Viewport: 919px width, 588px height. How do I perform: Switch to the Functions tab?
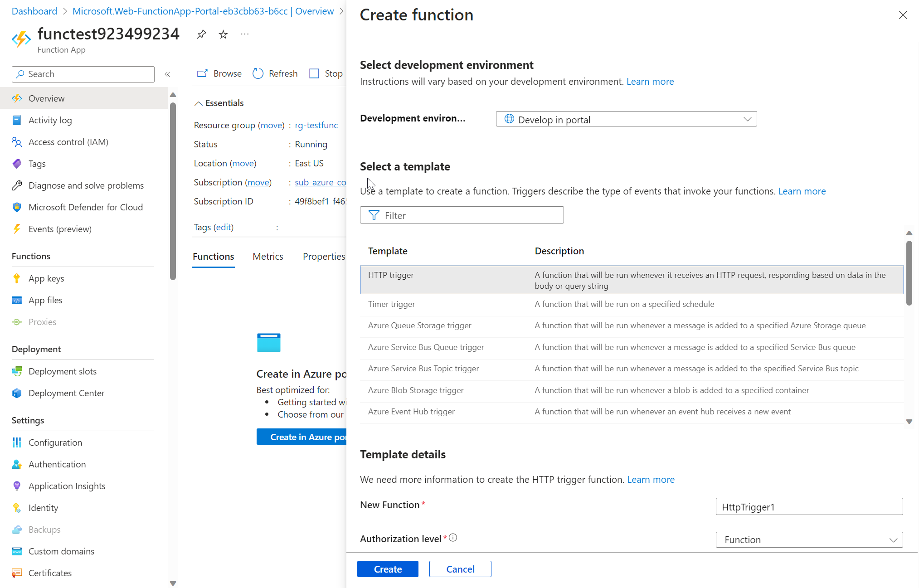(x=214, y=257)
